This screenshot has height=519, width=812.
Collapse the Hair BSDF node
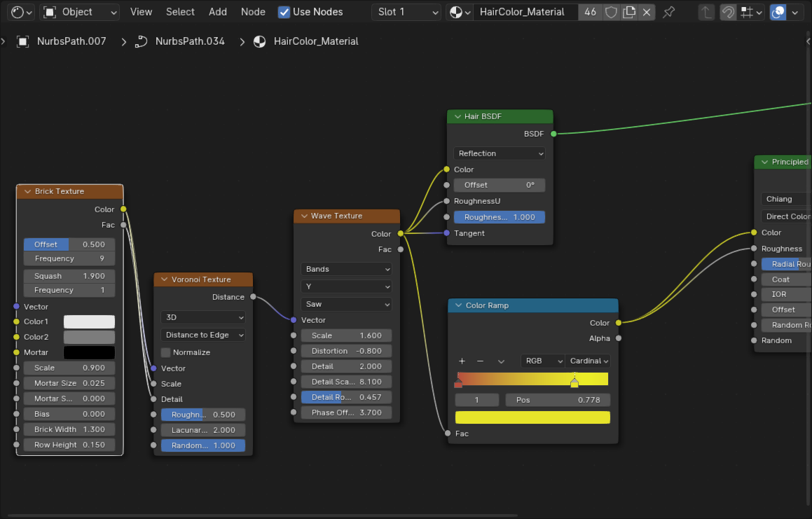point(457,116)
